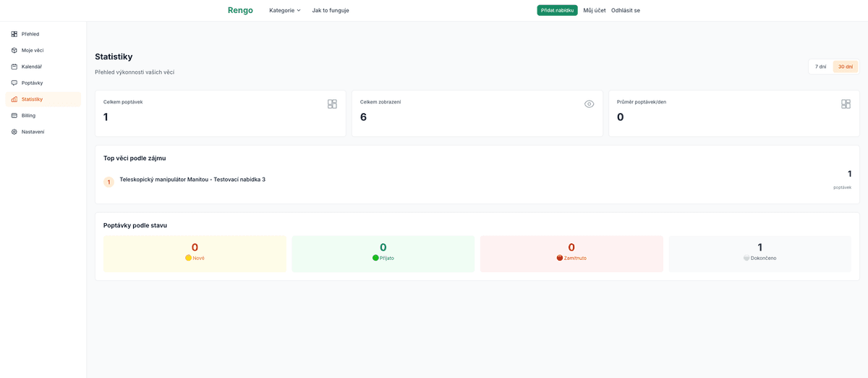868x378 pixels.
Task: Click the Odhlásit se link
Action: (625, 10)
